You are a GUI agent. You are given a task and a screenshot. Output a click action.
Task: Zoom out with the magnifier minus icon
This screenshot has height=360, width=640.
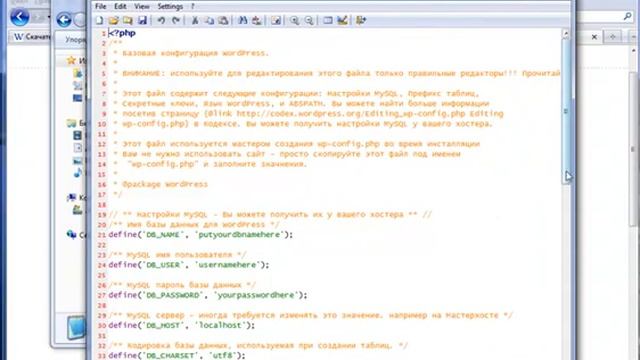point(309,20)
